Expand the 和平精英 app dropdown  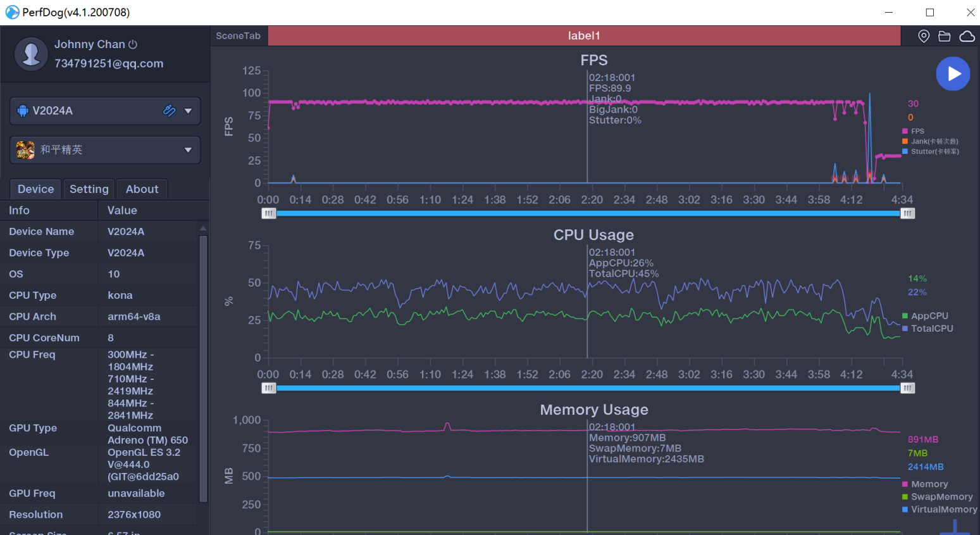point(188,150)
